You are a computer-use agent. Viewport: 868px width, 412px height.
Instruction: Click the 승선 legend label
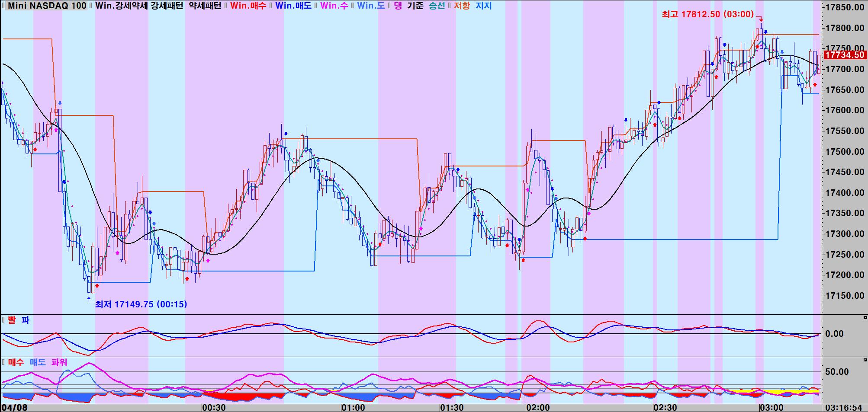[437, 6]
